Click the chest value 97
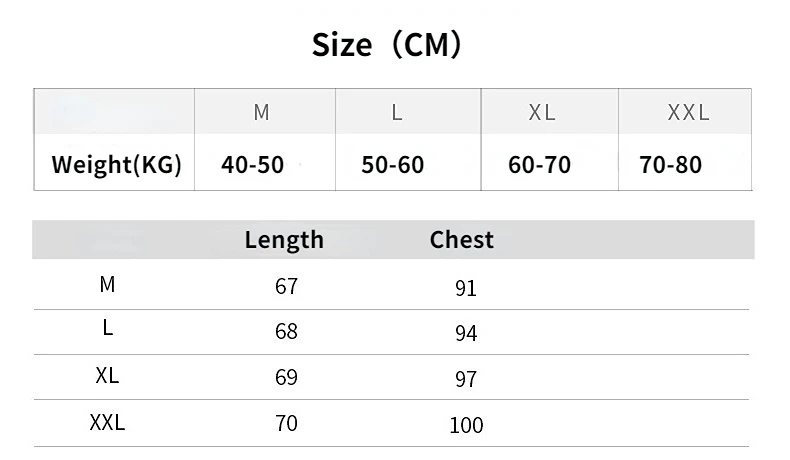 tap(466, 379)
